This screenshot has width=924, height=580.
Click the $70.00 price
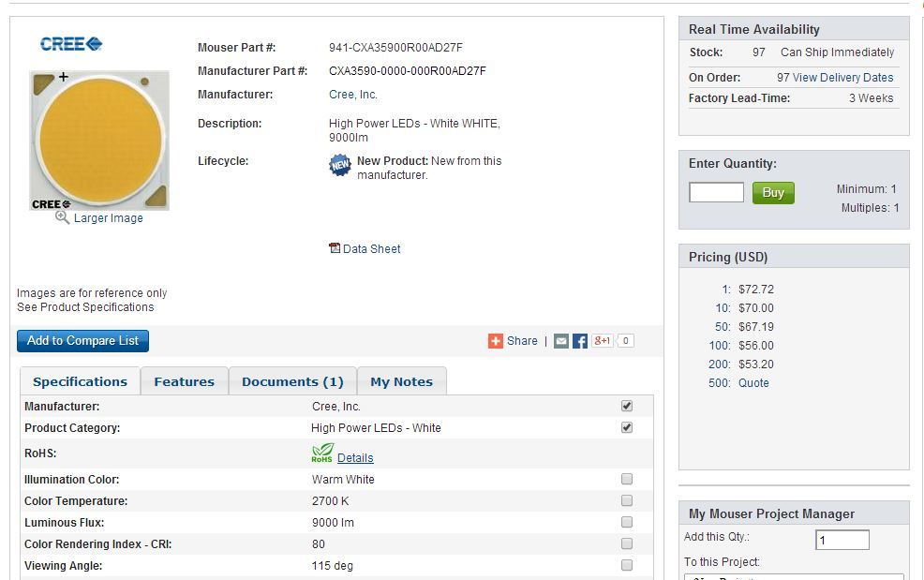(x=756, y=307)
